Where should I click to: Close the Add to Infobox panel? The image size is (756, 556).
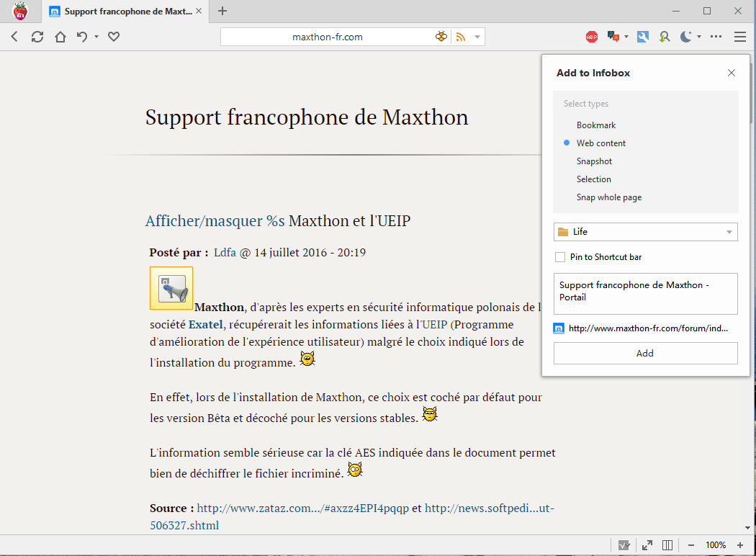[732, 73]
